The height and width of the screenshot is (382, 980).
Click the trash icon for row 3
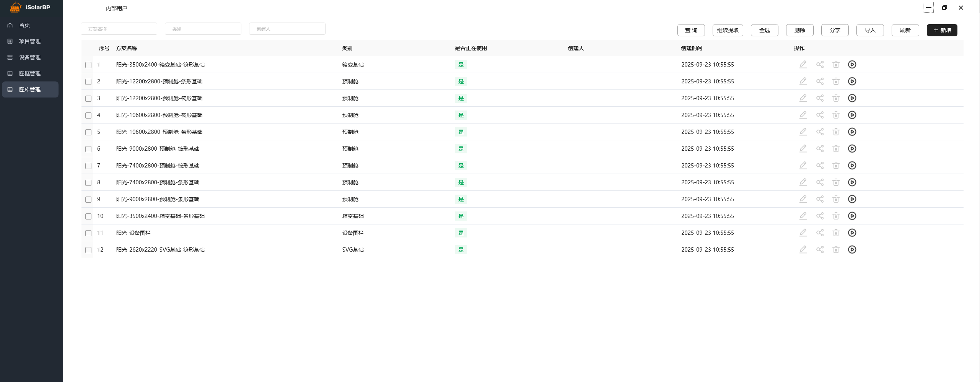836,98
